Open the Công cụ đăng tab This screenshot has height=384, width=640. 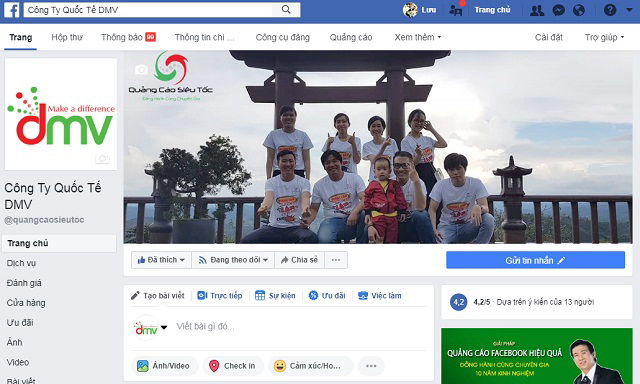coord(282,37)
